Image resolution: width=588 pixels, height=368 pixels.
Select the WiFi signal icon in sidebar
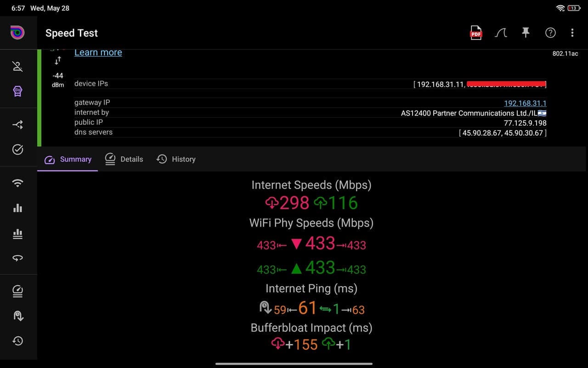[18, 183]
